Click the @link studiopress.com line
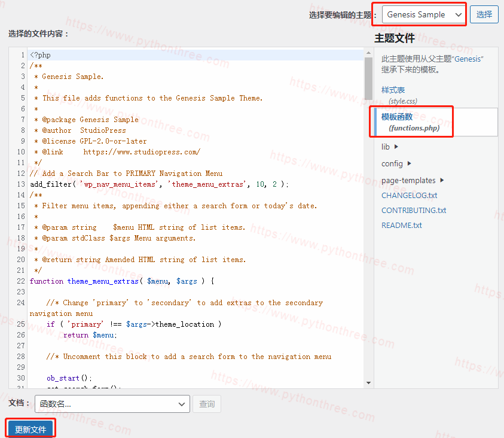 pos(117,152)
